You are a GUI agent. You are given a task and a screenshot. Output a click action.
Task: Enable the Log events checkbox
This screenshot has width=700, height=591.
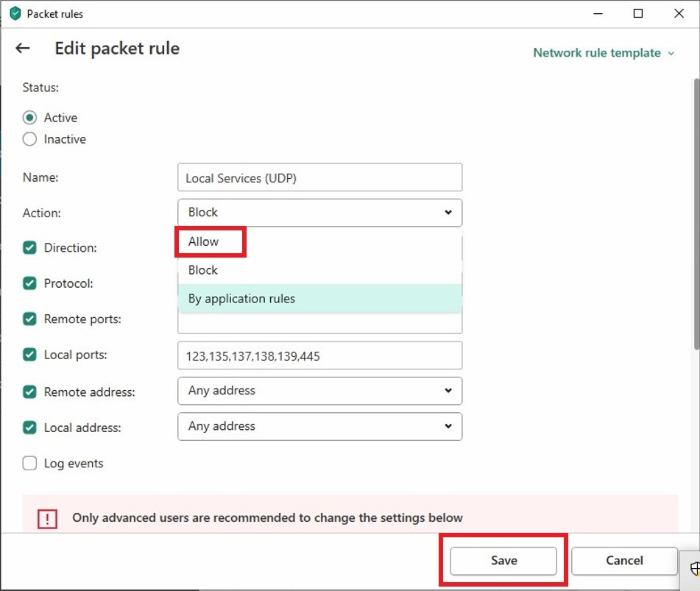pos(30,464)
